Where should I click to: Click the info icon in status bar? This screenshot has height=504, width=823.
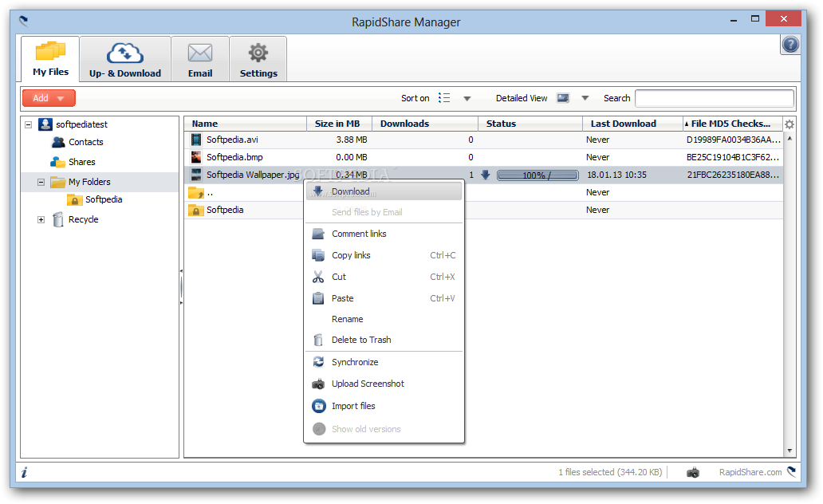pyautogui.click(x=24, y=472)
